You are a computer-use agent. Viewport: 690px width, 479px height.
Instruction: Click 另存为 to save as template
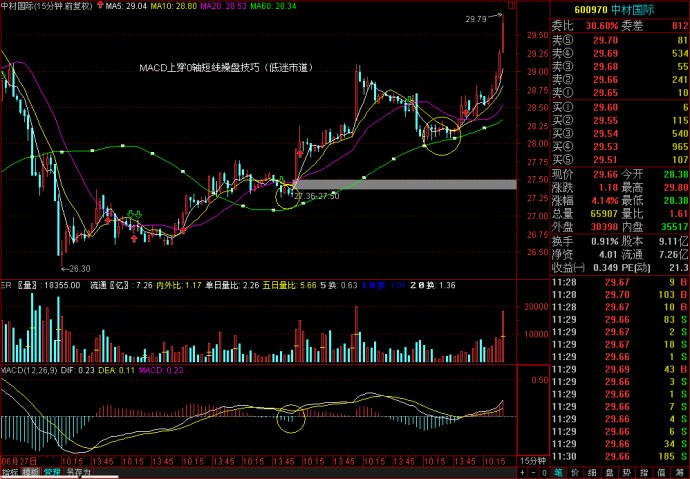[x=78, y=472]
